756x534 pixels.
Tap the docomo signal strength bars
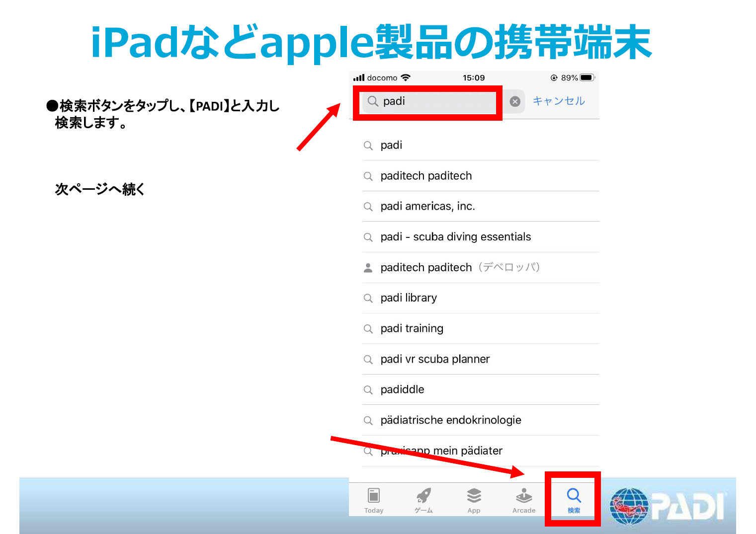point(359,77)
